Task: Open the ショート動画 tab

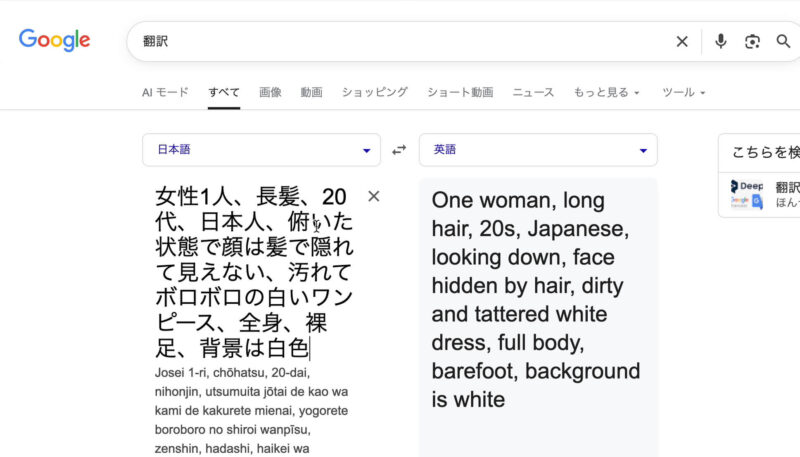Action: (460, 92)
